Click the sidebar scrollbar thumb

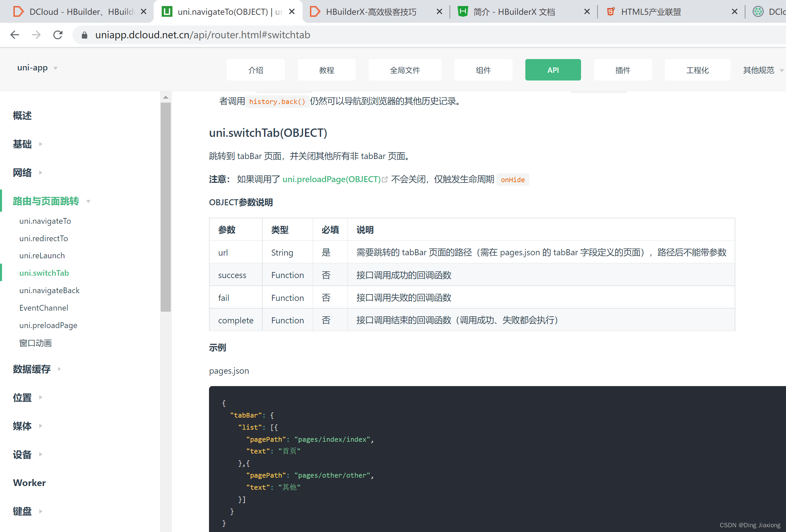166,207
